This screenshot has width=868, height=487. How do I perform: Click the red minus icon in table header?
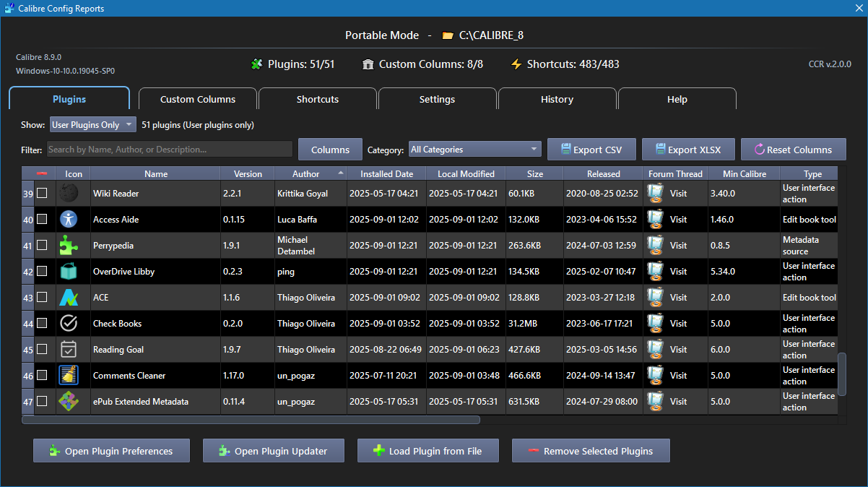(41, 173)
